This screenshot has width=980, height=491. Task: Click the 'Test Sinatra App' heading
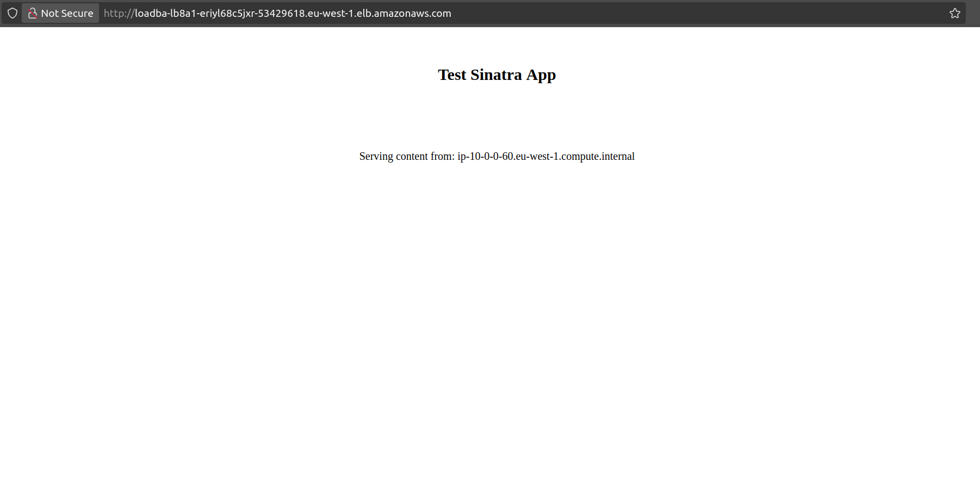(497, 74)
